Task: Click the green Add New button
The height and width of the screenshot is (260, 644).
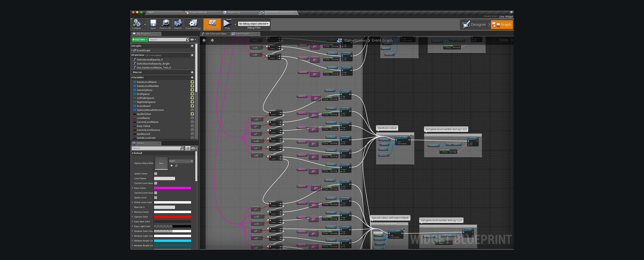Action: (140, 40)
